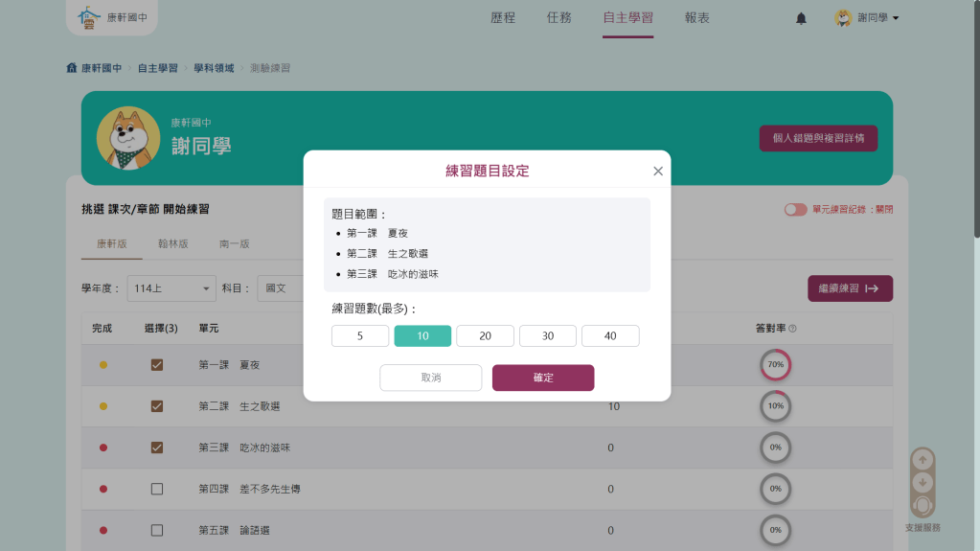
Task: Click the 答對率 help question-mark icon
Action: tap(793, 329)
